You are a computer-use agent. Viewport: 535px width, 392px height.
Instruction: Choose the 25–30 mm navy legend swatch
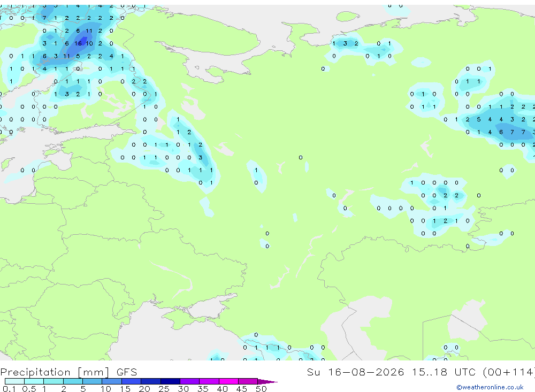point(170,381)
